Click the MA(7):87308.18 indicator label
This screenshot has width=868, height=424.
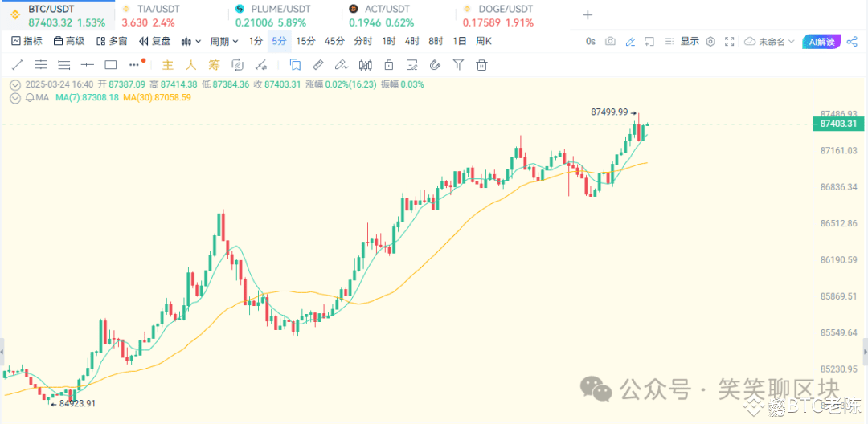tap(88, 97)
